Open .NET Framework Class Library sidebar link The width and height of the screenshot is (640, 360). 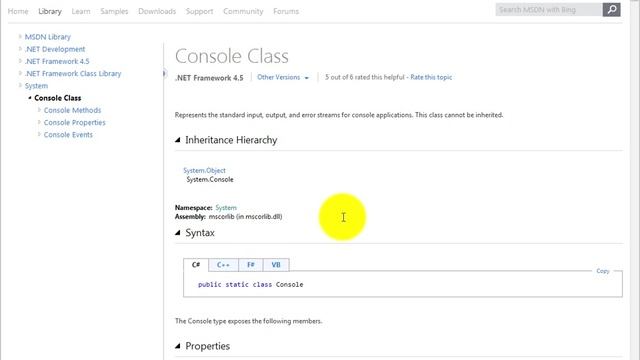[x=73, y=73]
